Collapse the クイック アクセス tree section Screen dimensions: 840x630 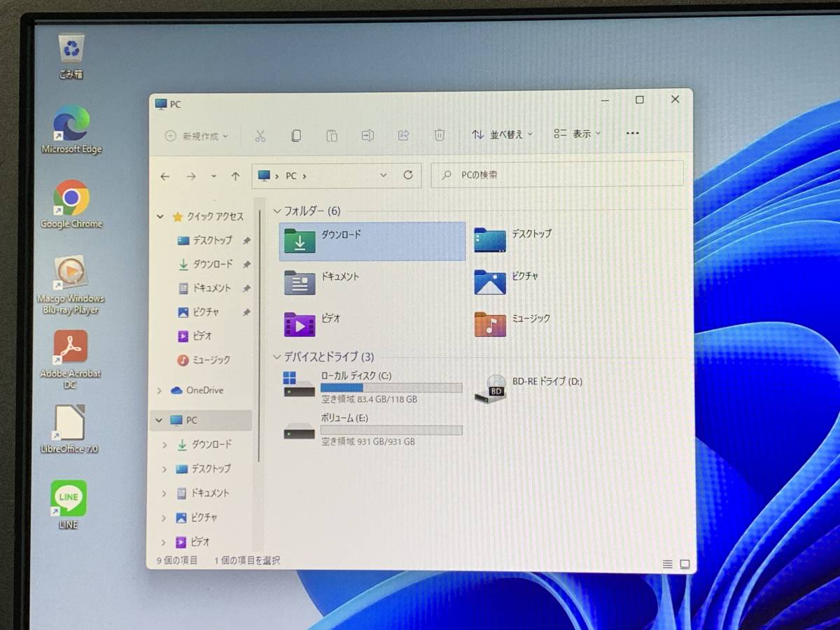160,217
